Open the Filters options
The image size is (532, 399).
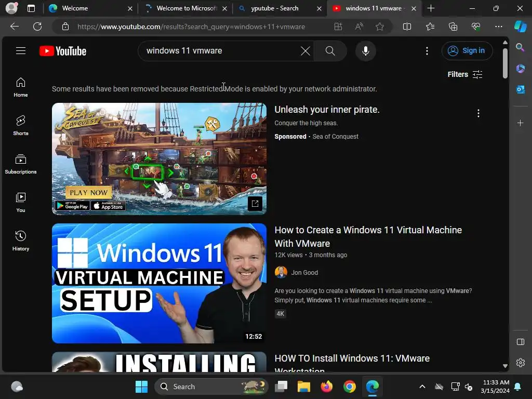click(x=465, y=74)
